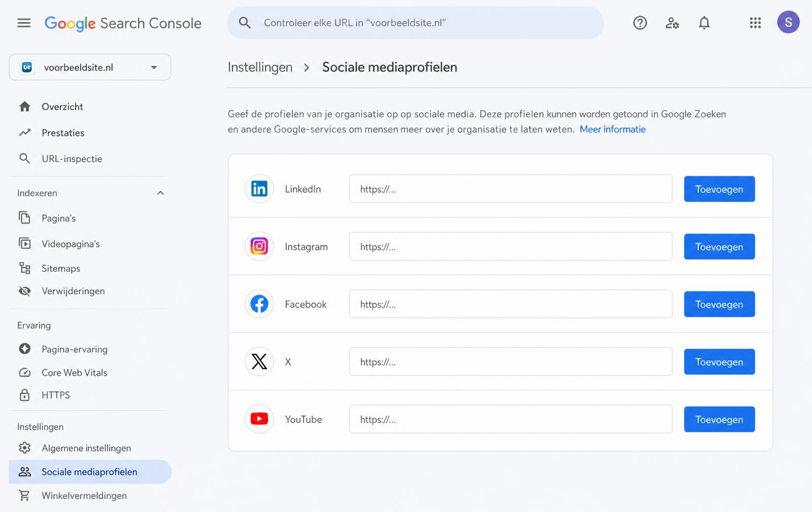Viewport: 812px width, 512px height.
Task: Go back to Instellingen breadcrumb
Action: tap(260, 67)
